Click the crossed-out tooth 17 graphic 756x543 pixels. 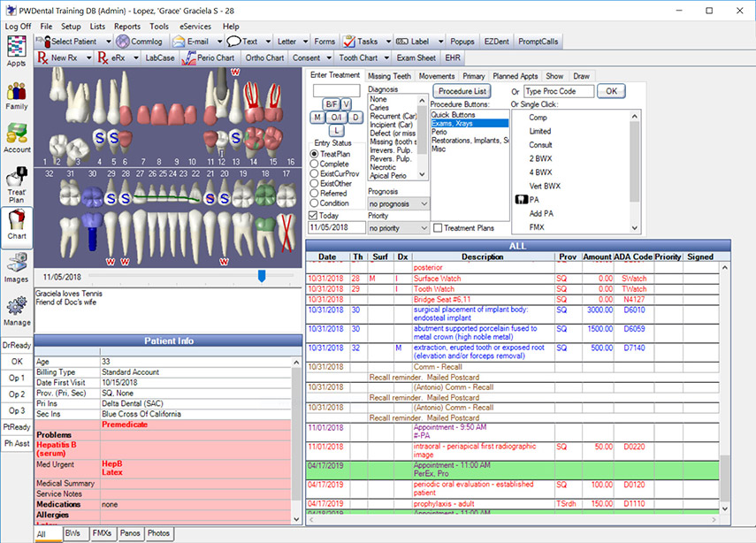click(x=288, y=233)
